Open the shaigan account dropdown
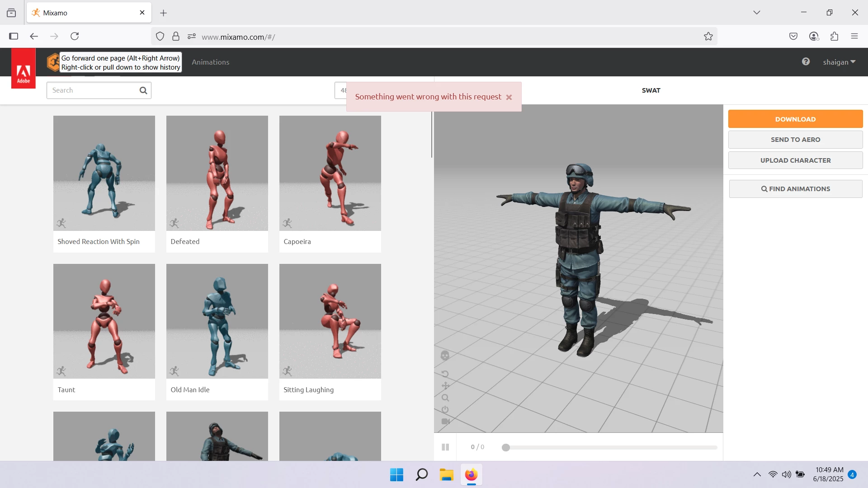The width and height of the screenshot is (868, 488). pos(839,62)
